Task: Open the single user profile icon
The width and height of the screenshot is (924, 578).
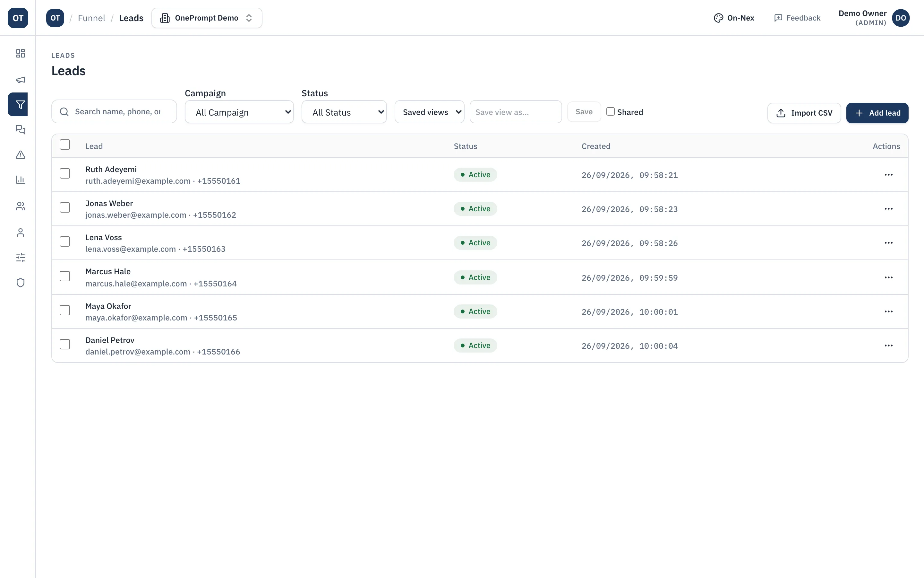Action: pyautogui.click(x=21, y=232)
